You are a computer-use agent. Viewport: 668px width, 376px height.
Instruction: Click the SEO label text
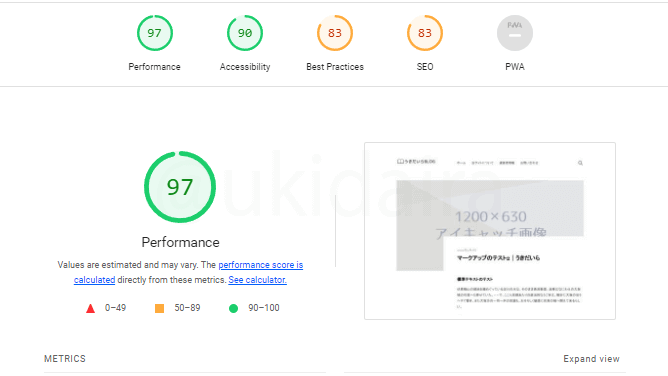[x=425, y=67]
